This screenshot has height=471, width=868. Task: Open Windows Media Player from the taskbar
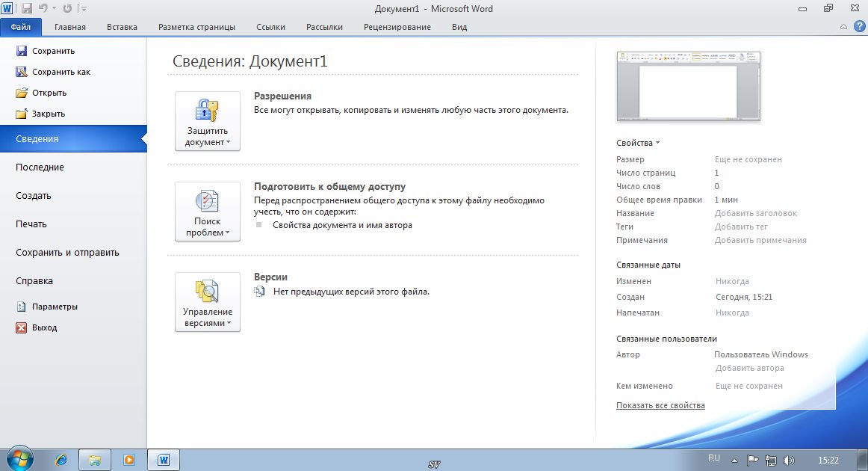pyautogui.click(x=128, y=460)
